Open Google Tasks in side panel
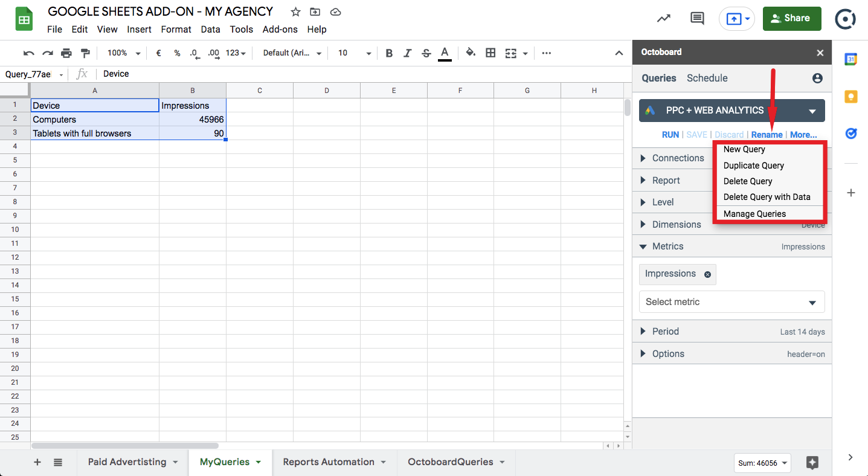This screenshot has width=868, height=476. pyautogui.click(x=850, y=133)
